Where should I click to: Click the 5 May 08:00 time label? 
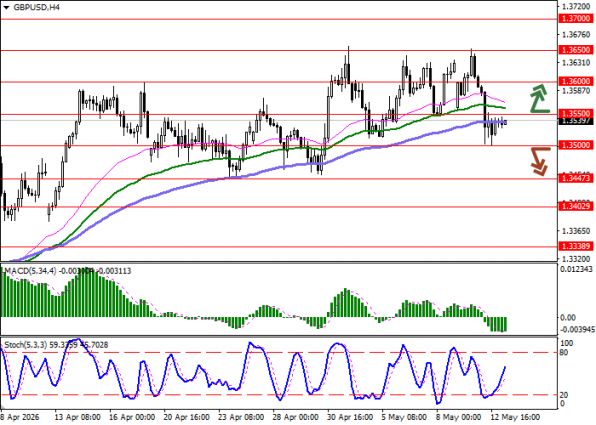404,417
